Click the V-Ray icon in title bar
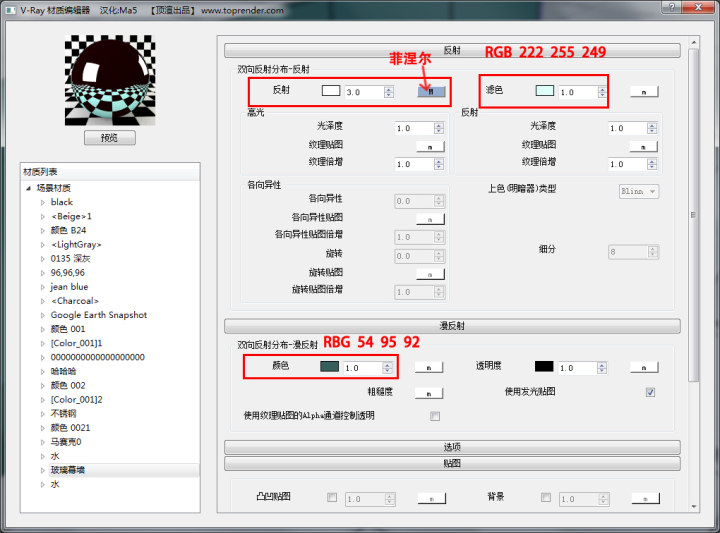 11,10
